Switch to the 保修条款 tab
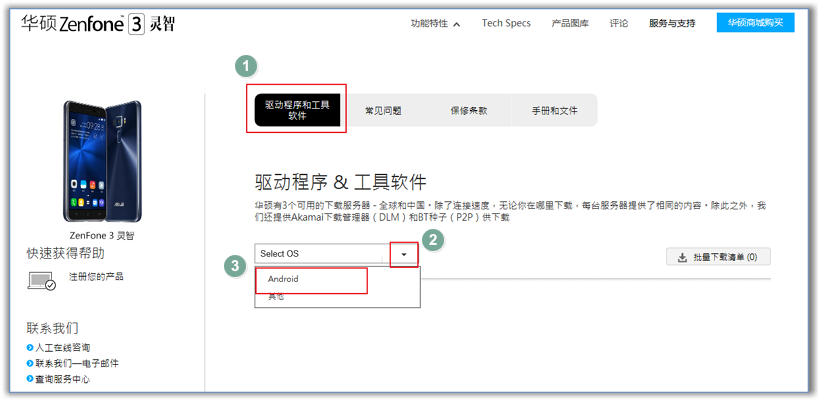Image resolution: width=818 pixels, height=400 pixels. pos(468,111)
